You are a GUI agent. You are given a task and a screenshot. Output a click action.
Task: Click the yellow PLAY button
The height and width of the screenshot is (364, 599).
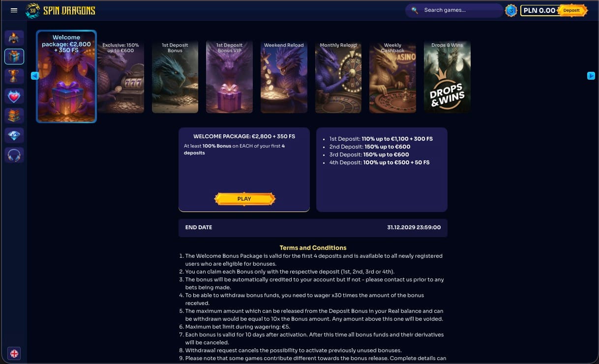click(x=244, y=199)
